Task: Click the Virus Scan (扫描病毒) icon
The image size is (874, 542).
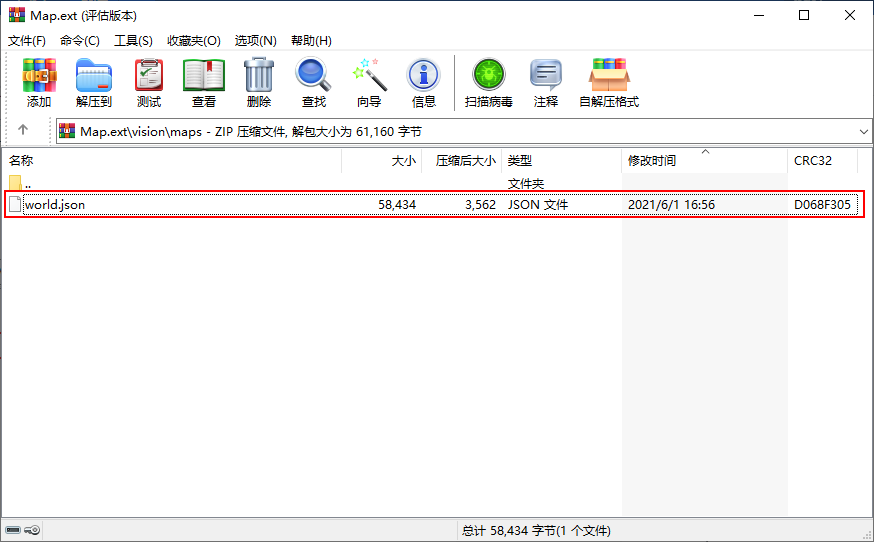Action: click(489, 75)
